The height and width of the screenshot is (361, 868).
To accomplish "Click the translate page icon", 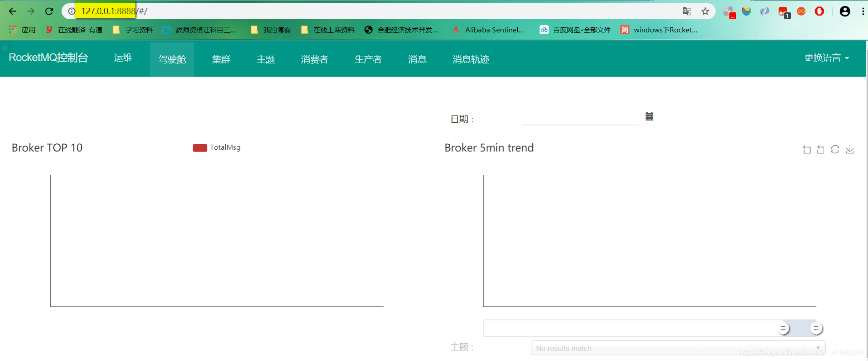I will pos(687,11).
